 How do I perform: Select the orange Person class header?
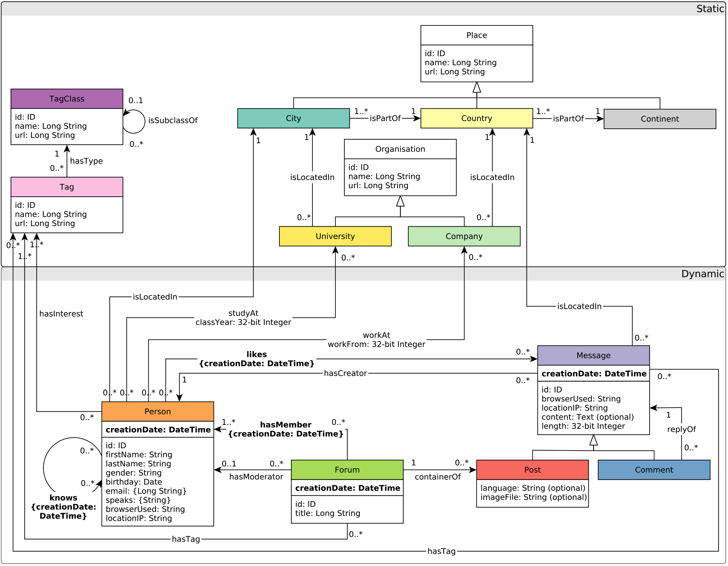coord(158,412)
